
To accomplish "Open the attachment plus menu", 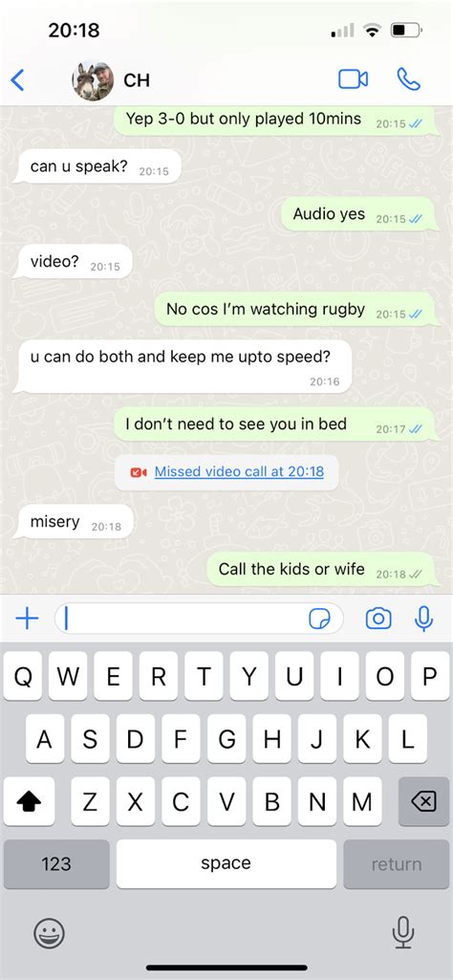I will click(27, 619).
